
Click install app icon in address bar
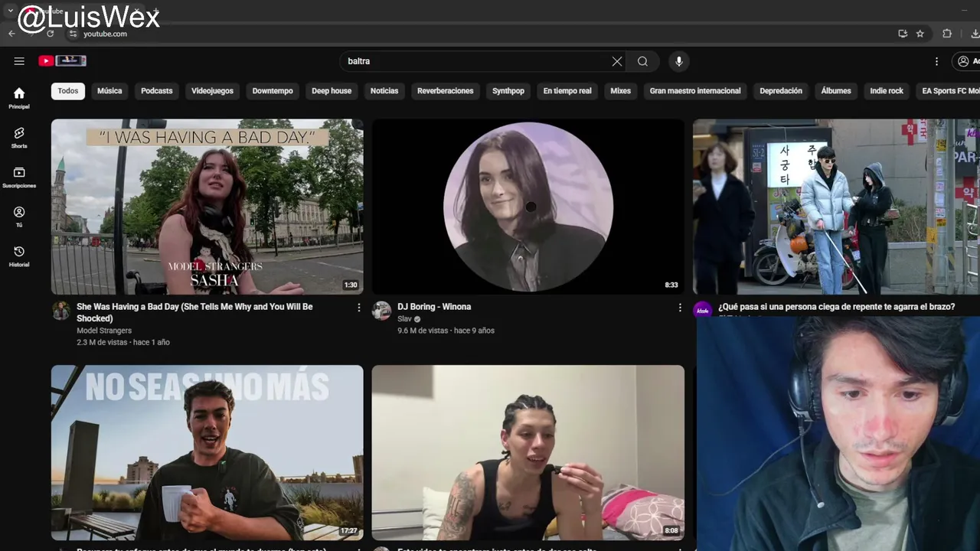click(x=903, y=34)
